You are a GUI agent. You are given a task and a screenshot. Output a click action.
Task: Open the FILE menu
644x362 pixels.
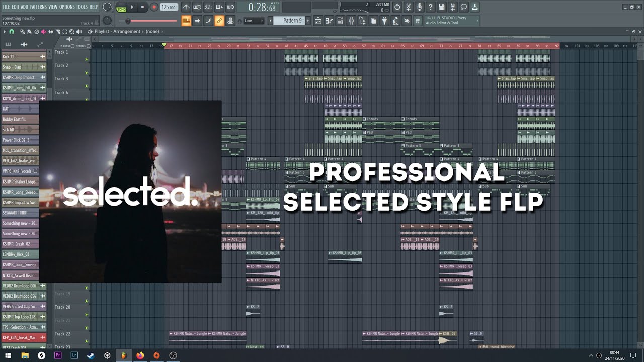6,7
